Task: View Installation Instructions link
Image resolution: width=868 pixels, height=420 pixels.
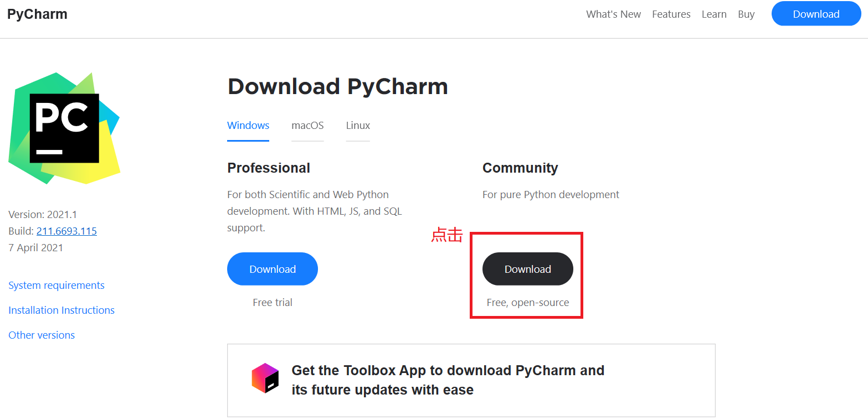Action: click(61, 310)
